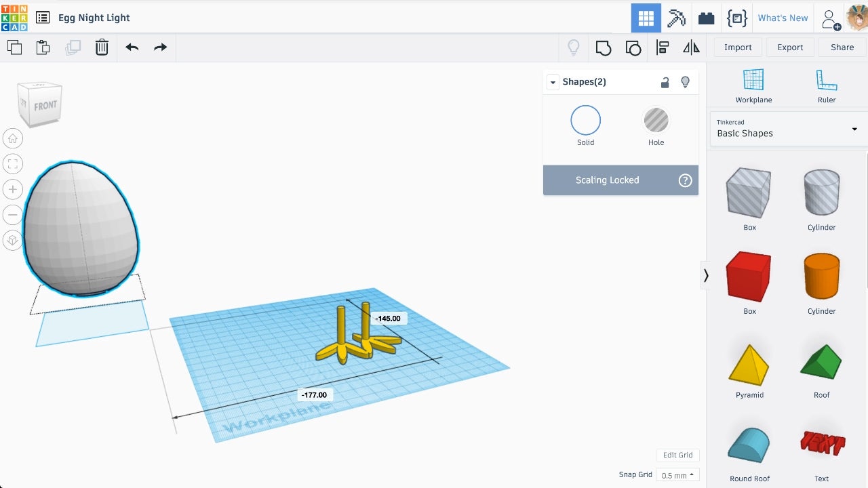
Task: Select the Mirror flip tool
Action: tap(691, 47)
